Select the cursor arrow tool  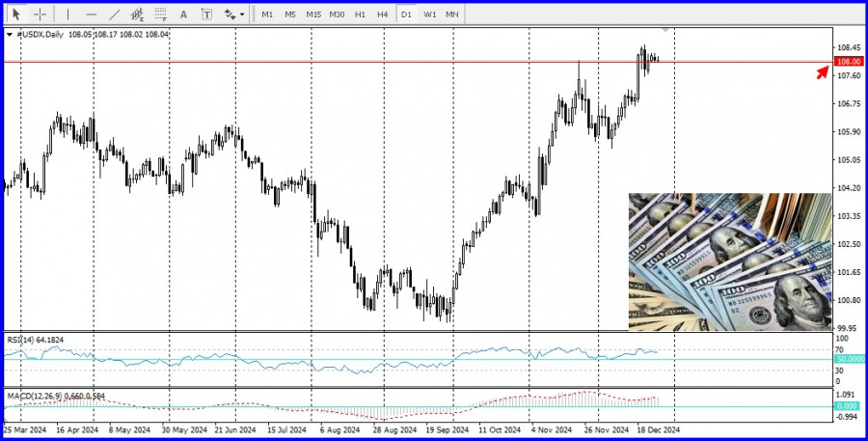tap(15, 14)
